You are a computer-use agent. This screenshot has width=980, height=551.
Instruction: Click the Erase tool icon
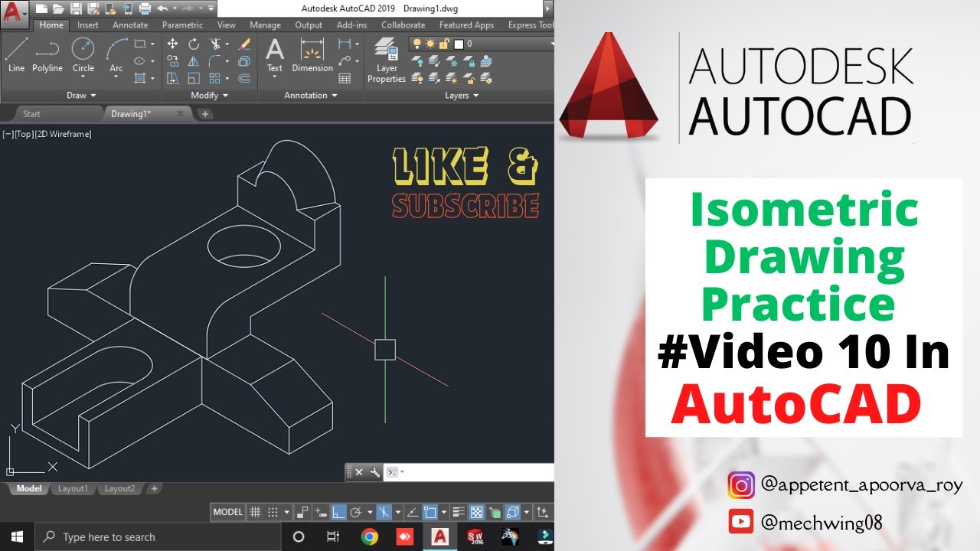[244, 44]
